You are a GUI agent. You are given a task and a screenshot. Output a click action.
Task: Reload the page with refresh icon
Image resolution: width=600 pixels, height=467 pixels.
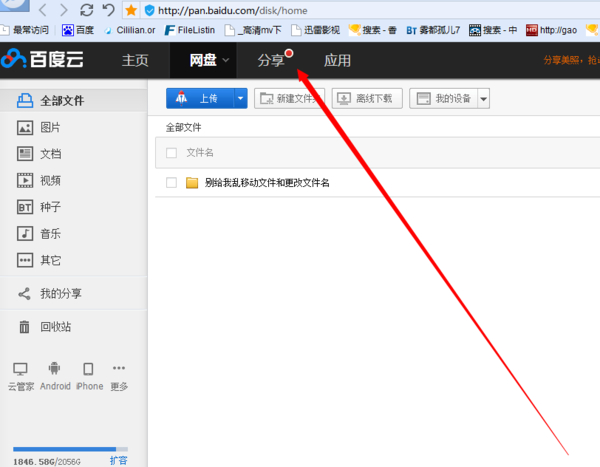87,10
